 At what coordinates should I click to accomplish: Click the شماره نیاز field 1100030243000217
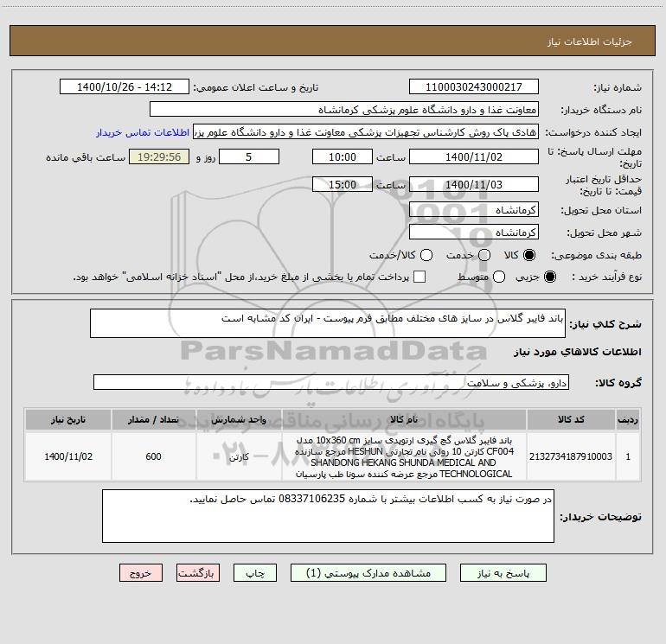474,87
